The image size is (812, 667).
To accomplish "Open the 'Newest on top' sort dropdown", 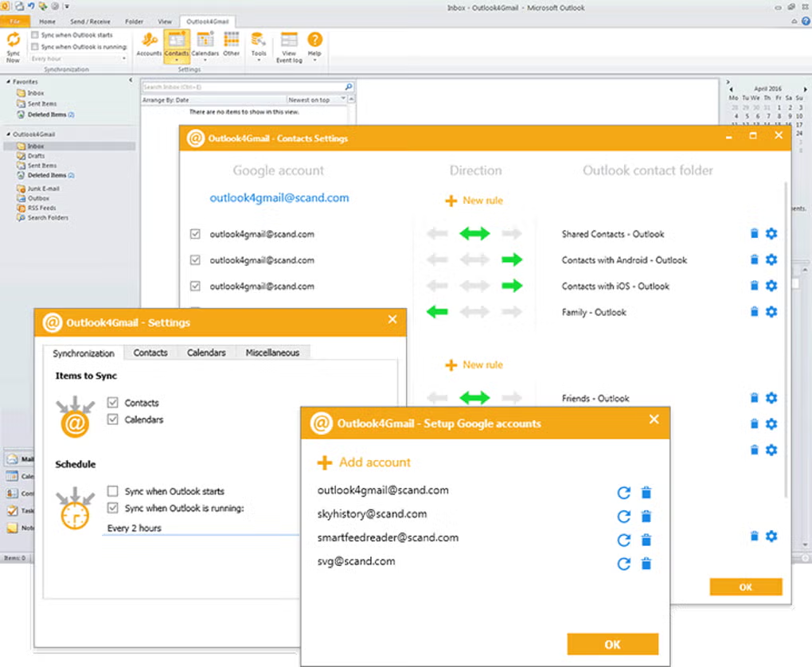I will (317, 99).
